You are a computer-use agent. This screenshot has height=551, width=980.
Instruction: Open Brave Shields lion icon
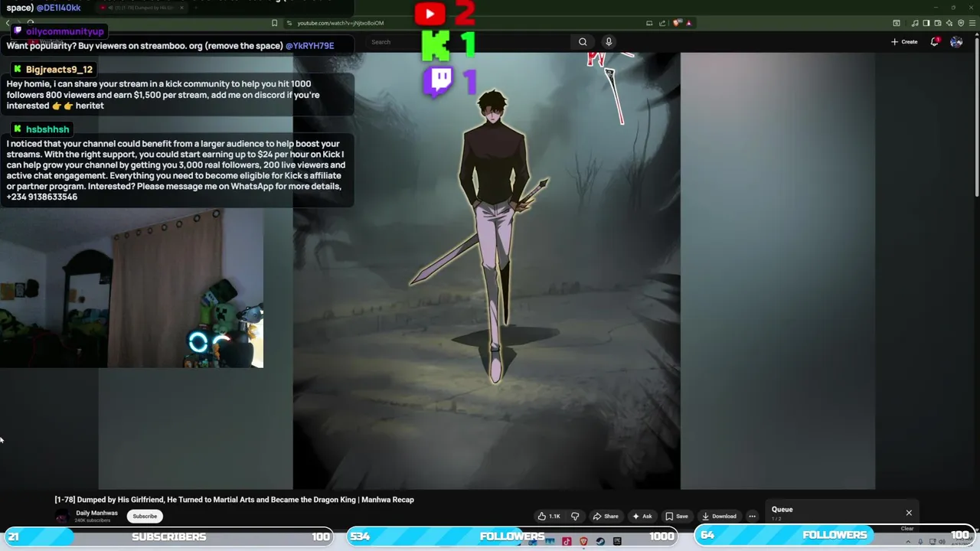[x=676, y=23]
